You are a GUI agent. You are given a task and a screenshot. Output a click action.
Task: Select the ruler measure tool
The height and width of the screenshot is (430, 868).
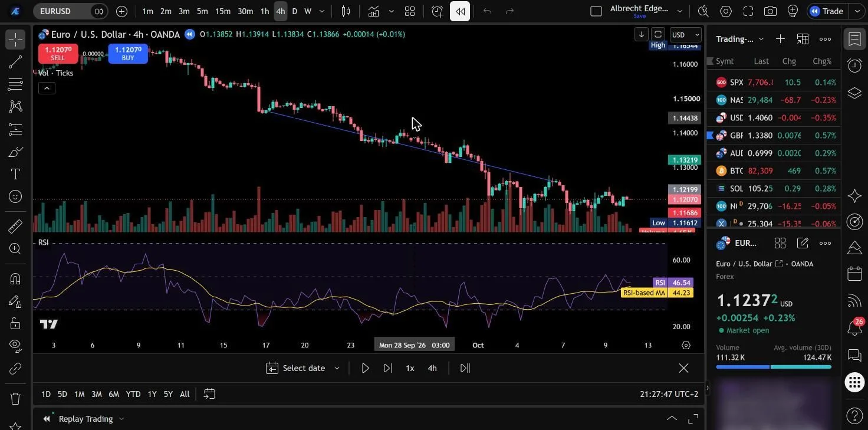[15, 227]
